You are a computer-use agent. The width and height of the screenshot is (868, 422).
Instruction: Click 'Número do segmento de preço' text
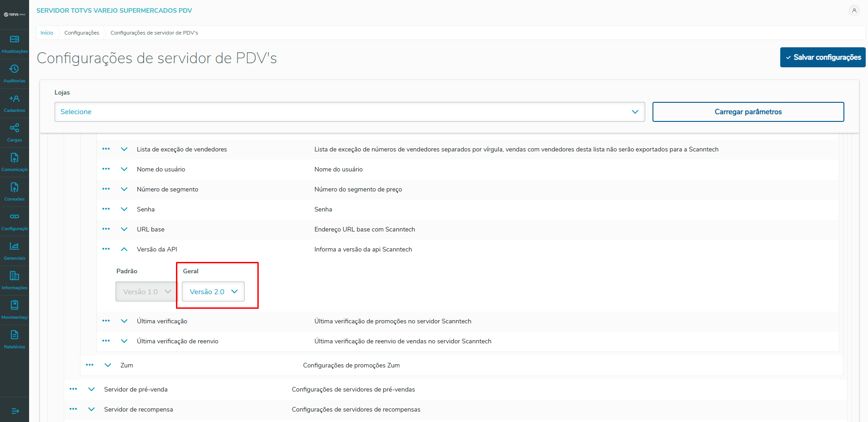click(x=358, y=189)
